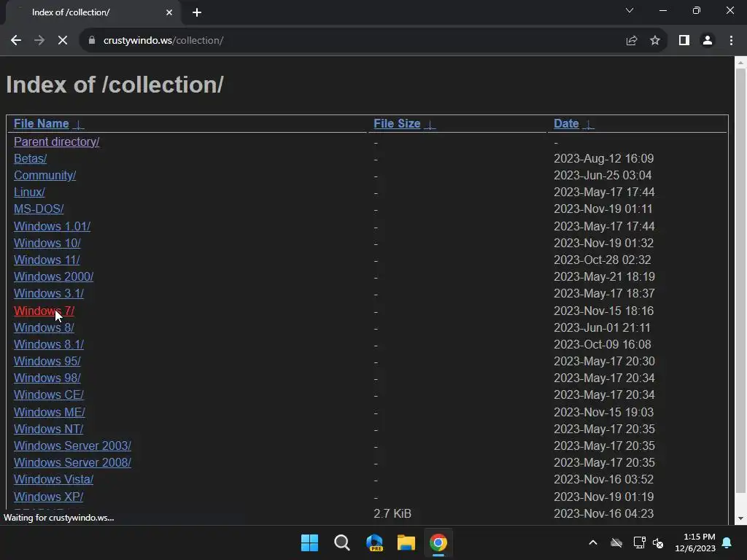Stop loading the page
Image resolution: width=747 pixels, height=560 pixels.
click(63, 41)
